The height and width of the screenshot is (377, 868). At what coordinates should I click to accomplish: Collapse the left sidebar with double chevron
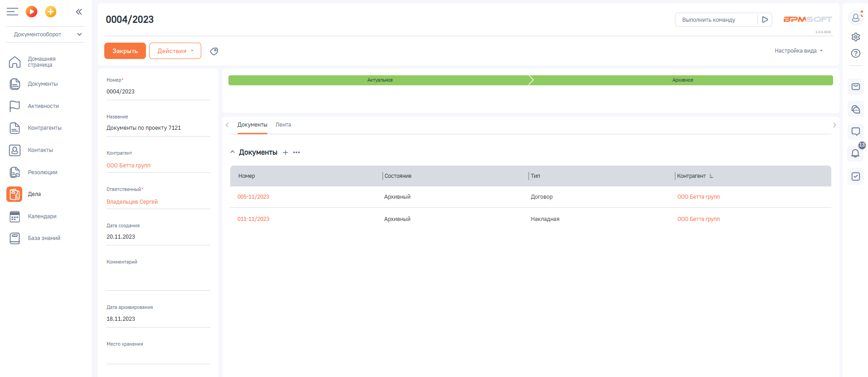click(79, 12)
